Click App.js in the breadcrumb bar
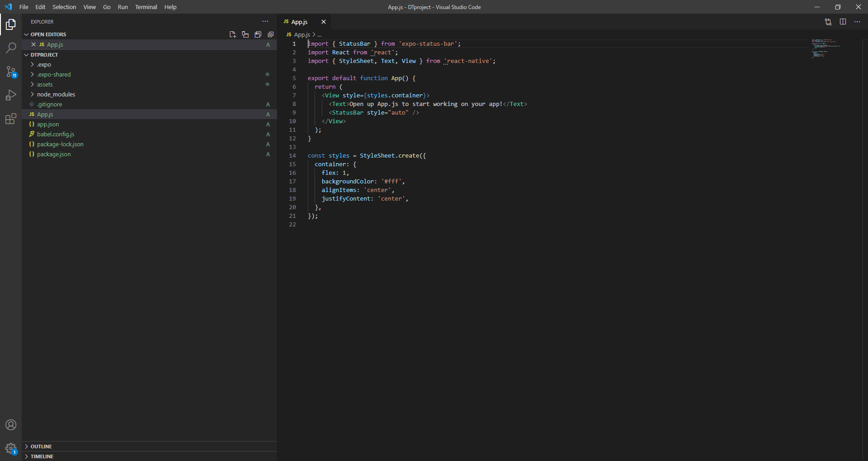The width and height of the screenshot is (868, 461). tap(302, 34)
